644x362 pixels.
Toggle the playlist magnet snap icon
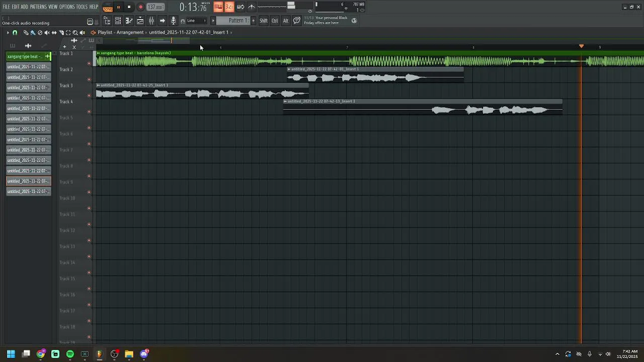(15, 33)
